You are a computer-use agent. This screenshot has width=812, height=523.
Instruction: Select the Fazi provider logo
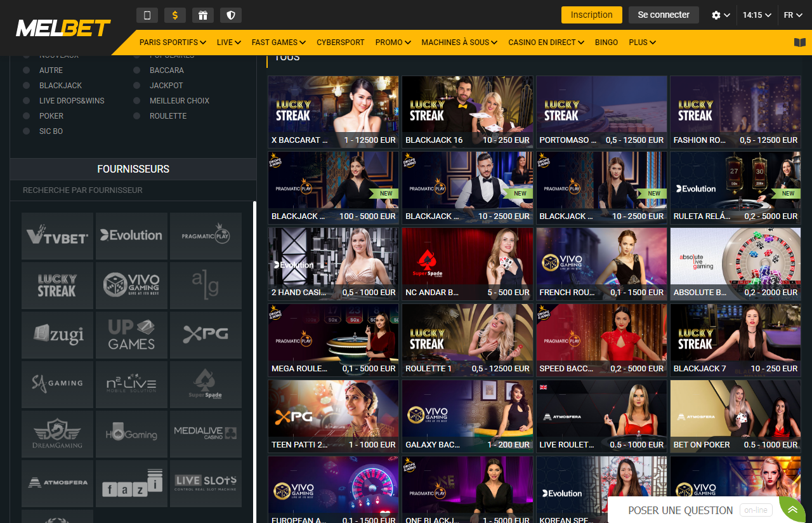click(131, 484)
